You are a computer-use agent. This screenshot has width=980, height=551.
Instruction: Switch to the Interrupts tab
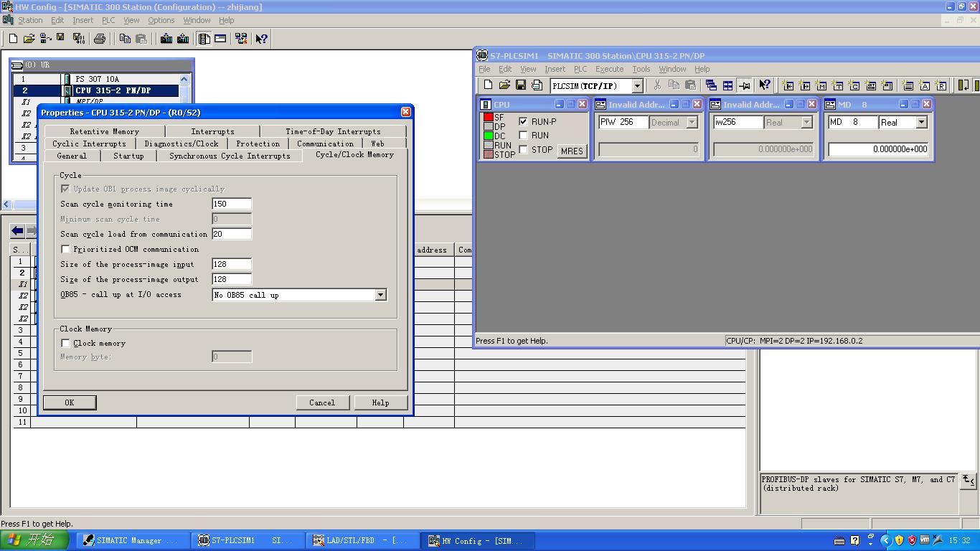(x=212, y=131)
